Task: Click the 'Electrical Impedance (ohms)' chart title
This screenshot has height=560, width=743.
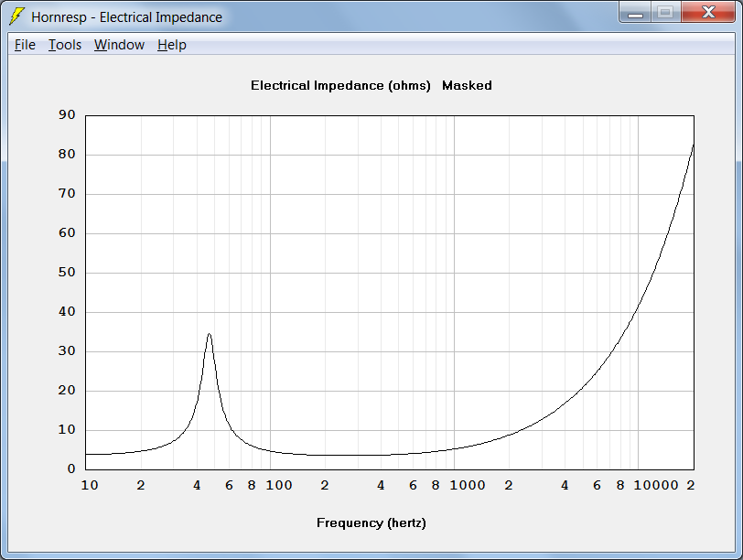Action: [340, 86]
